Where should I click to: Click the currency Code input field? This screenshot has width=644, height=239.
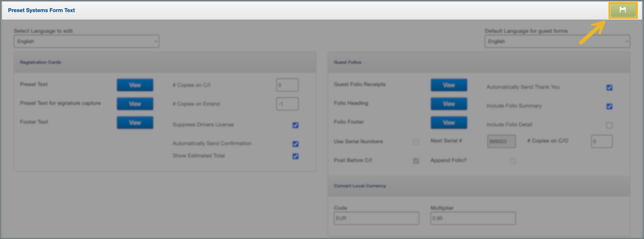(376, 218)
